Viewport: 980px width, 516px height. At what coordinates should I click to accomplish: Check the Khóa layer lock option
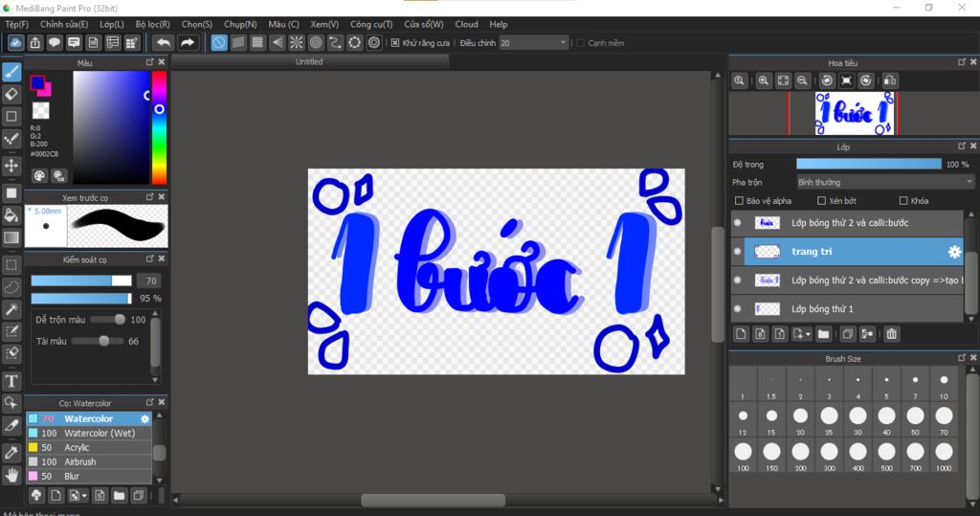903,201
